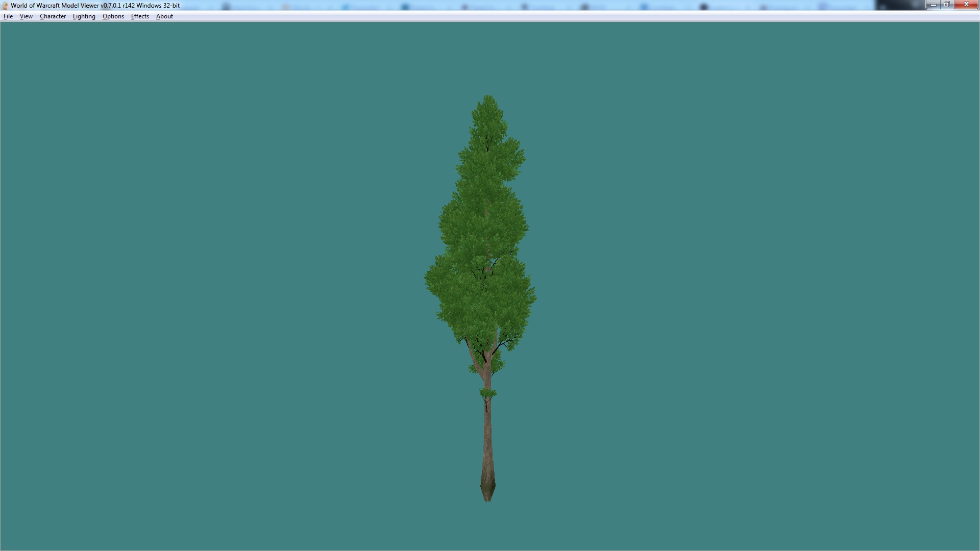Click empty teal background right of tree
The height and width of the screenshot is (551, 980).
[x=766, y=281]
